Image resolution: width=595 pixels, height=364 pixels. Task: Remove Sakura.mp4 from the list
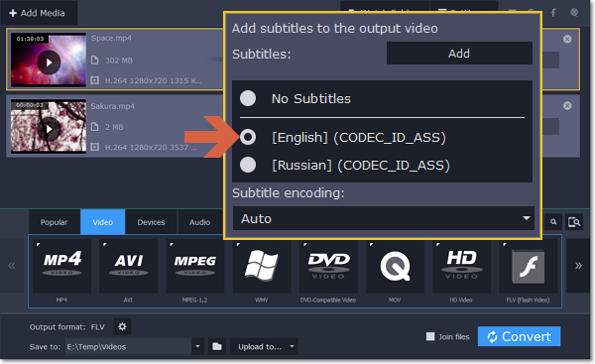(x=567, y=106)
